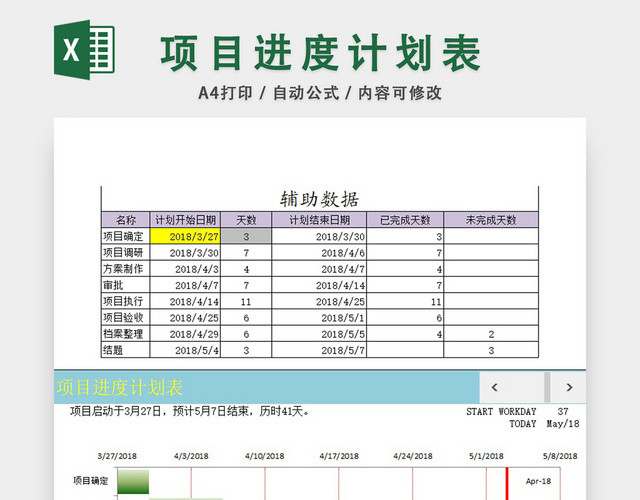Click the right arrow on the scroll bar
Image resolution: width=640 pixels, height=500 pixels.
point(569,387)
